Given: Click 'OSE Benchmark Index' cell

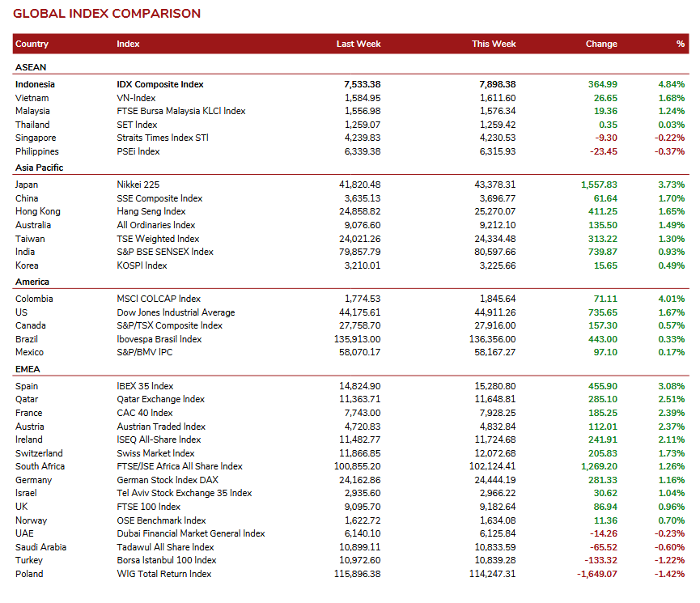Looking at the screenshot, I should pyautogui.click(x=161, y=520).
